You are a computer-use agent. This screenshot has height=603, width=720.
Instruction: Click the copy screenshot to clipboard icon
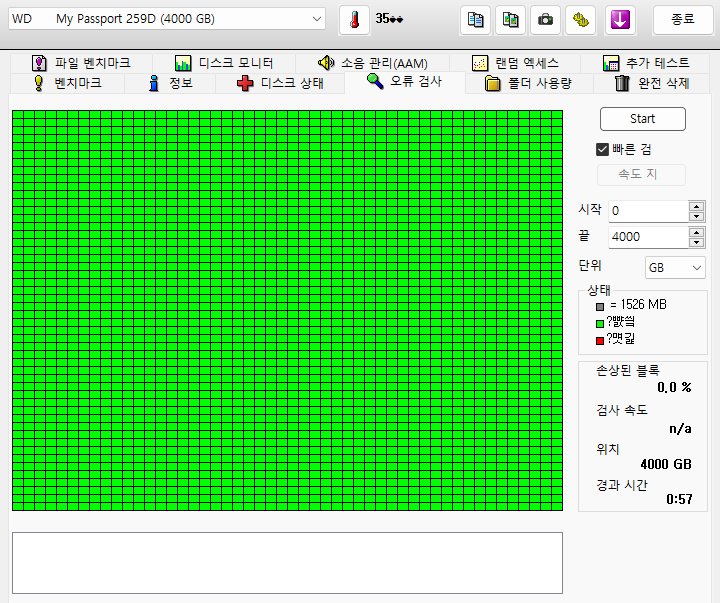point(510,20)
